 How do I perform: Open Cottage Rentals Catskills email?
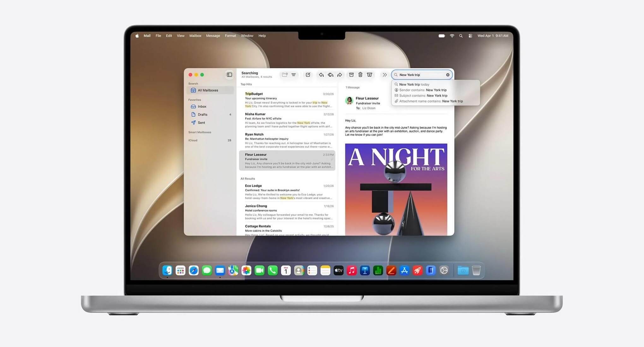[x=287, y=230]
